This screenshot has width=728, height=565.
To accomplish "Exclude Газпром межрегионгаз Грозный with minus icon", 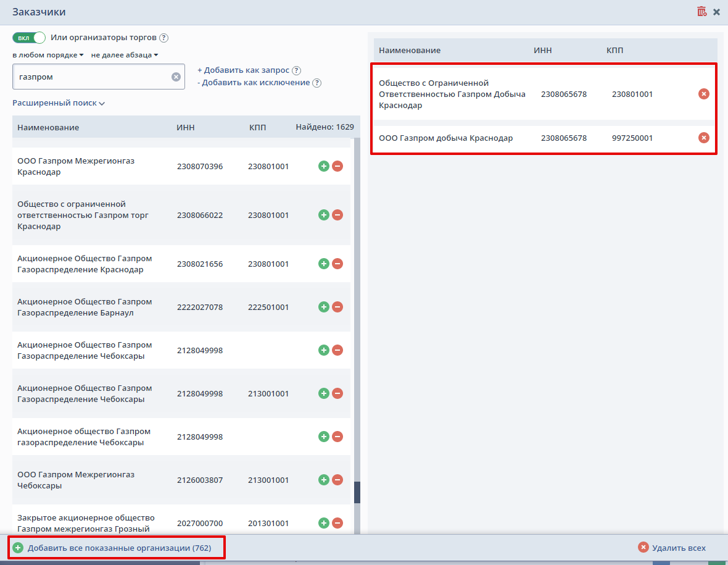I will [337, 523].
